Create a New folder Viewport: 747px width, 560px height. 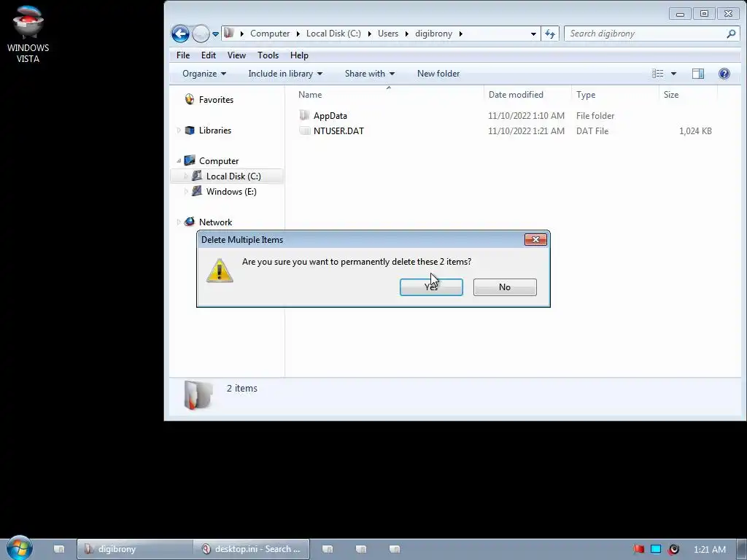point(438,74)
